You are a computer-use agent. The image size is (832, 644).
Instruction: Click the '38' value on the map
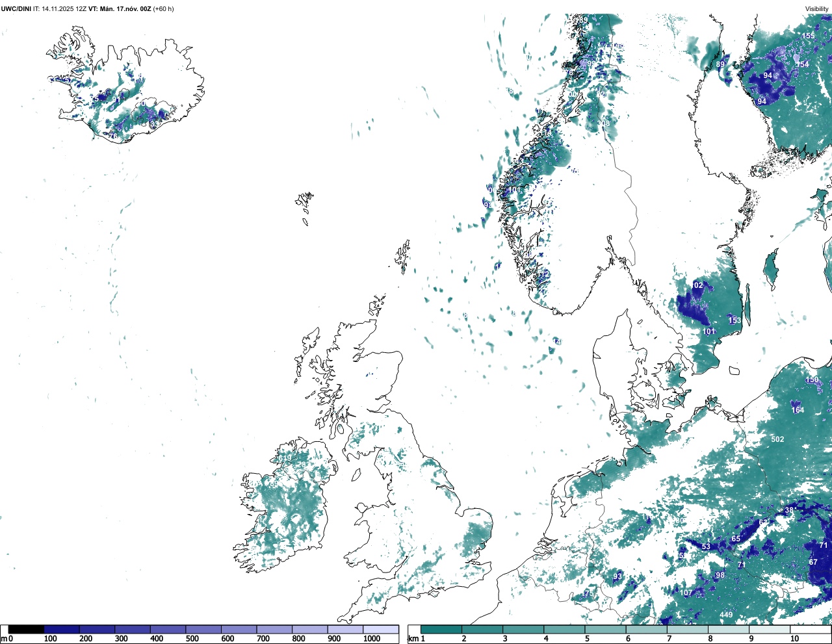[789, 511]
